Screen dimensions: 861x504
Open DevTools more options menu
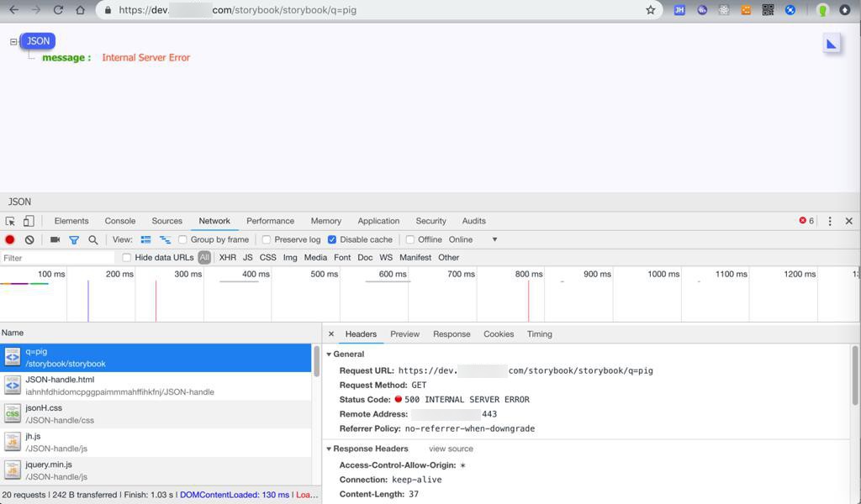pyautogui.click(x=830, y=221)
